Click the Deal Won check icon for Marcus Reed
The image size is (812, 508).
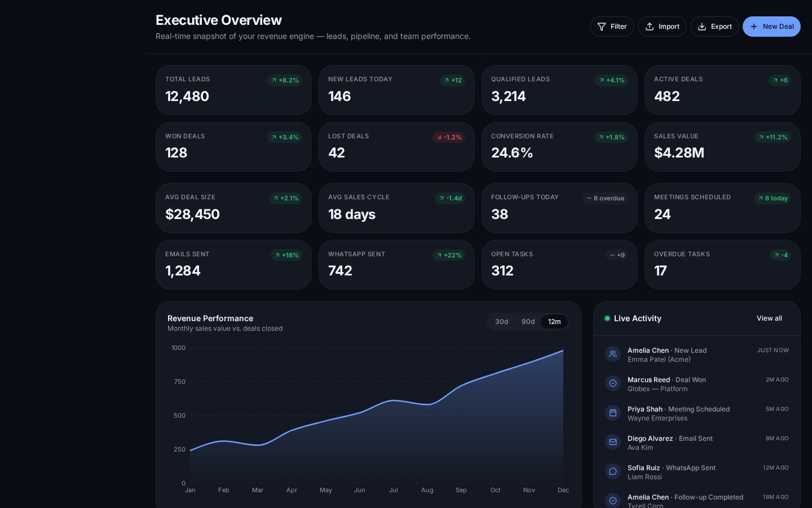pyautogui.click(x=613, y=383)
